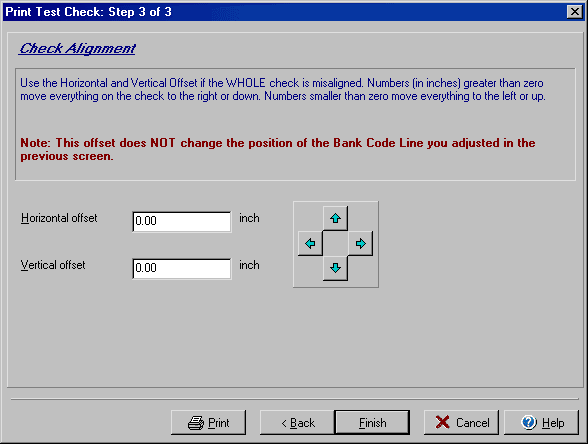Click the Print Test Check title bar
Image resolution: width=588 pixels, height=444 pixels.
click(x=285, y=12)
